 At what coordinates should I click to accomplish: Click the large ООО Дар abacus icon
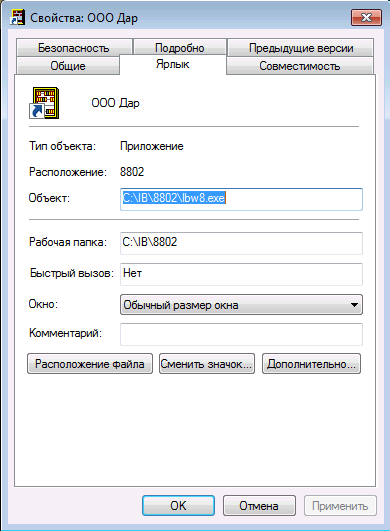point(44,103)
